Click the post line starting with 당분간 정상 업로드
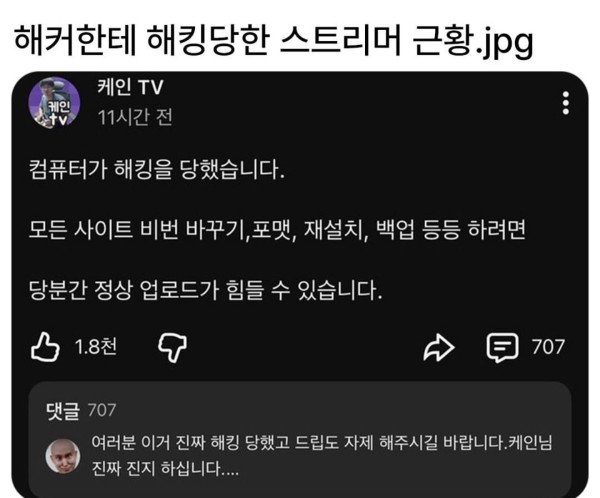The height and width of the screenshot is (498, 600). tap(206, 290)
